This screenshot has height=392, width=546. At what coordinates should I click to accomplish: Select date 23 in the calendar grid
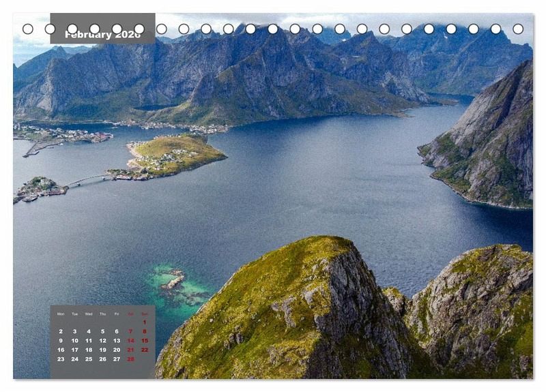(x=61, y=359)
